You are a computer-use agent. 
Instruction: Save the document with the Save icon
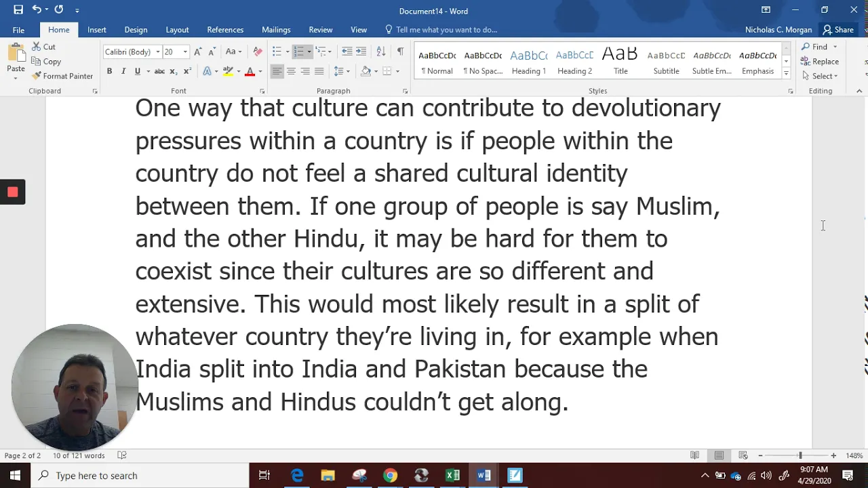pos(18,9)
